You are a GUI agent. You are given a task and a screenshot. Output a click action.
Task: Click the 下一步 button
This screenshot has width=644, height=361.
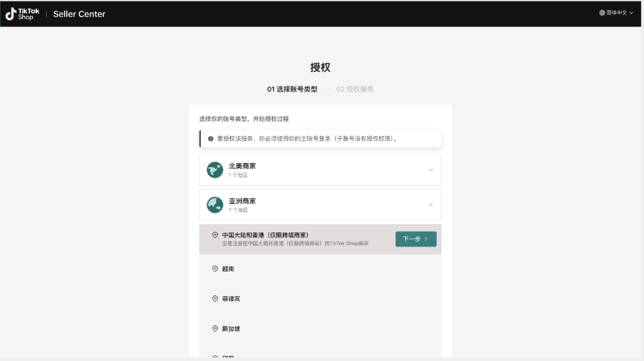(416, 239)
